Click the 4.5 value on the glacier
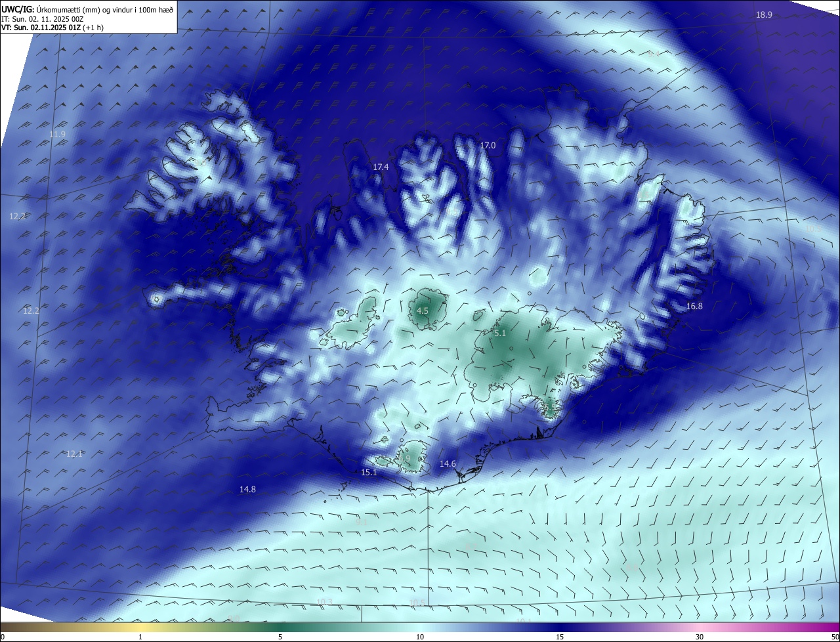Viewport: 840px width, 642px height. (423, 311)
